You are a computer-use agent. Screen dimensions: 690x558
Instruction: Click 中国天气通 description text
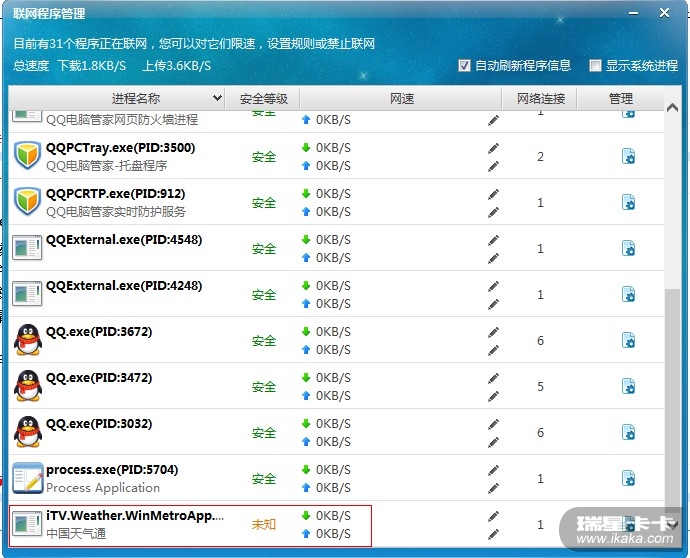coord(76,533)
